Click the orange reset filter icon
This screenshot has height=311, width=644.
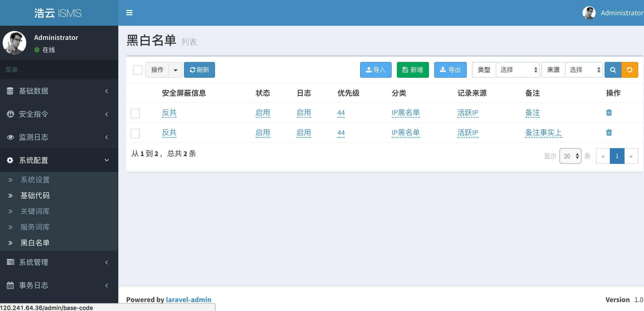[x=630, y=70]
